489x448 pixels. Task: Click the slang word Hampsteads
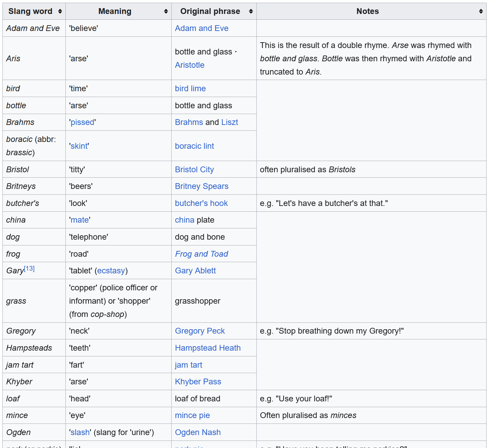(x=29, y=348)
